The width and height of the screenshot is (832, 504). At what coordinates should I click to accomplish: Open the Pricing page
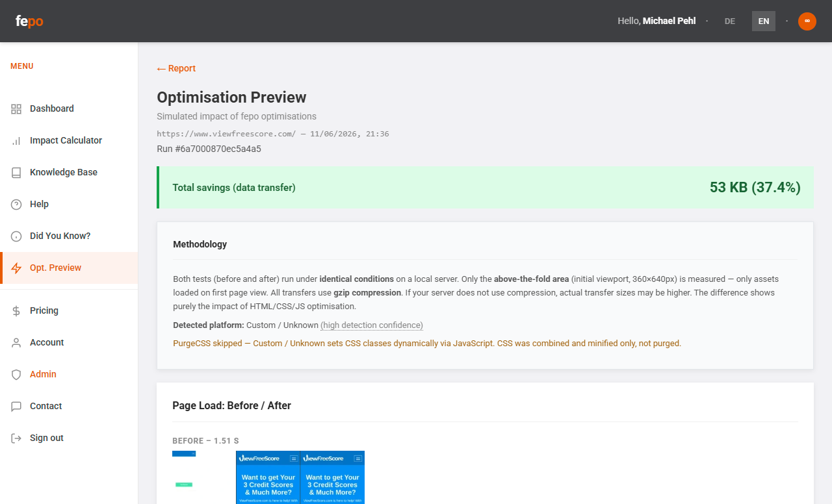(x=69, y=310)
